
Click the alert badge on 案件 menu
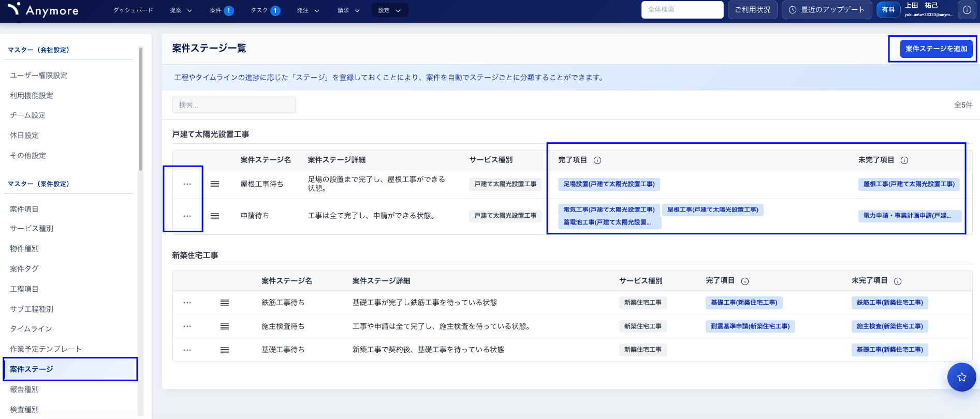click(x=229, y=10)
